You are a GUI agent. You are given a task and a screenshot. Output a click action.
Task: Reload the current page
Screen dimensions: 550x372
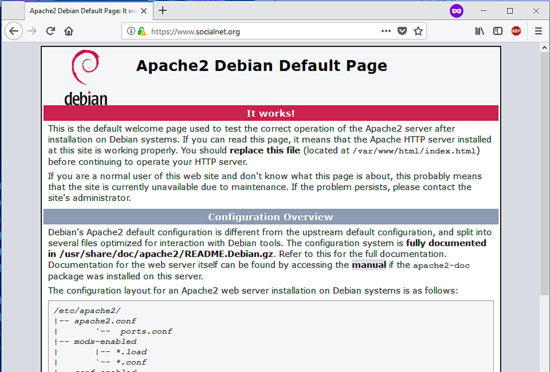coord(51,31)
